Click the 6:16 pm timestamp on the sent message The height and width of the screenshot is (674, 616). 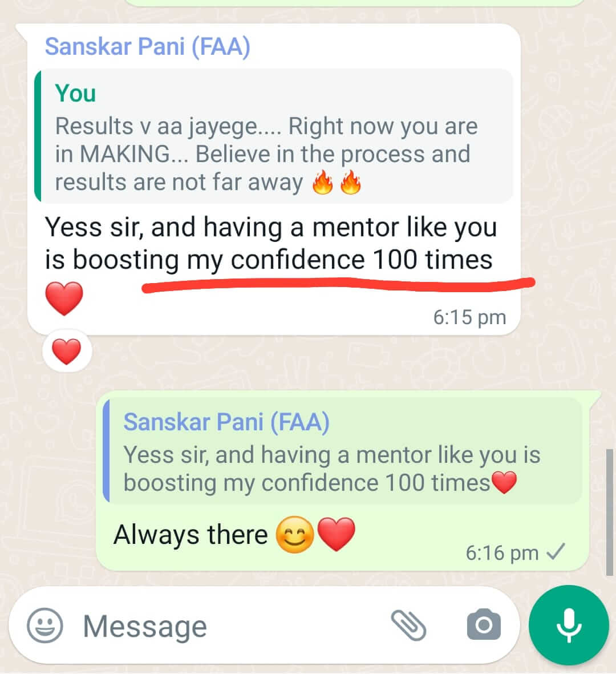pyautogui.click(x=502, y=553)
